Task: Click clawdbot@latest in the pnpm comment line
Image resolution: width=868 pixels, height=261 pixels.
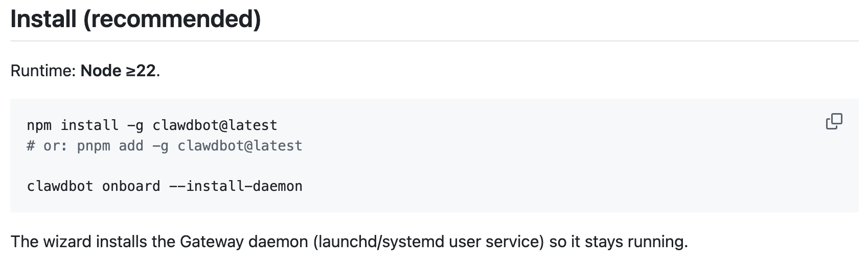Action: 240,146
